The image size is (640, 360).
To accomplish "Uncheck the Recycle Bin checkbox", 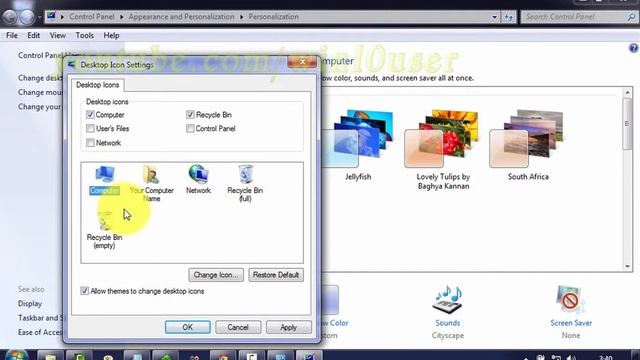I will pyautogui.click(x=190, y=115).
